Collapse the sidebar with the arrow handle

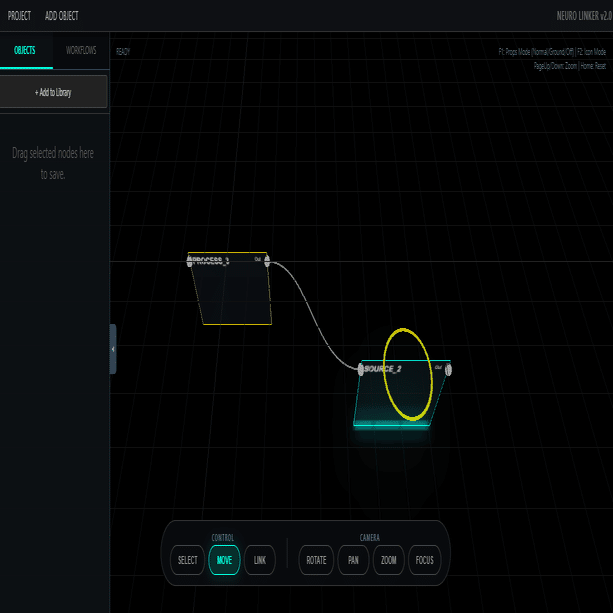(113, 349)
